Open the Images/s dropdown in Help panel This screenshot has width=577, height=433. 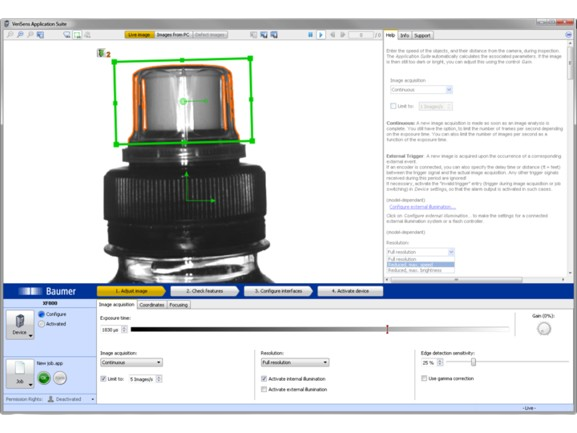click(x=436, y=106)
